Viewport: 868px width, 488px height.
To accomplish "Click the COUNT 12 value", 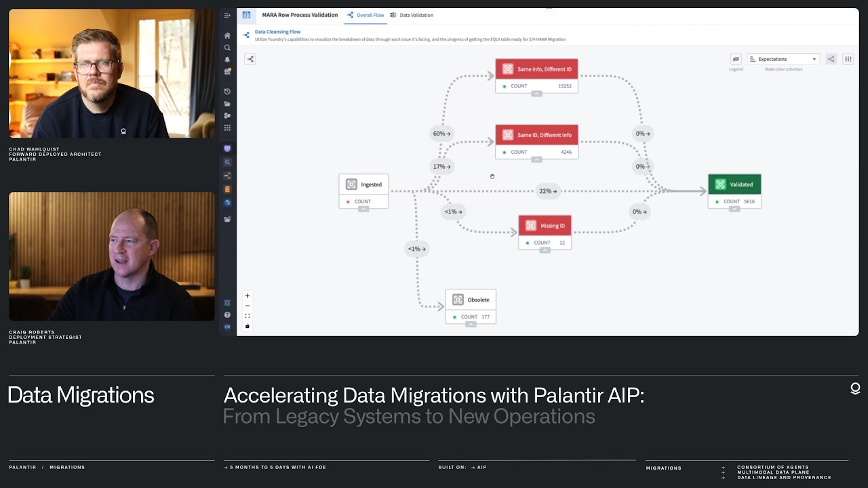I will 561,243.
